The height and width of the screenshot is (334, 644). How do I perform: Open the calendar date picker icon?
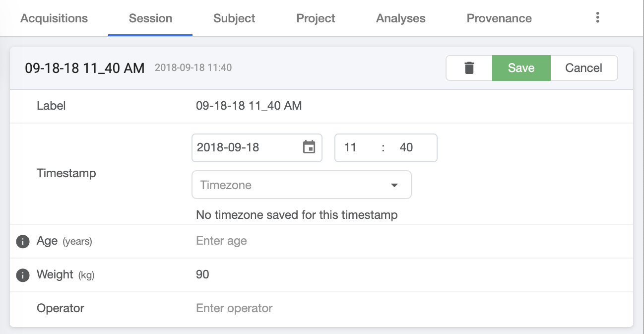309,147
